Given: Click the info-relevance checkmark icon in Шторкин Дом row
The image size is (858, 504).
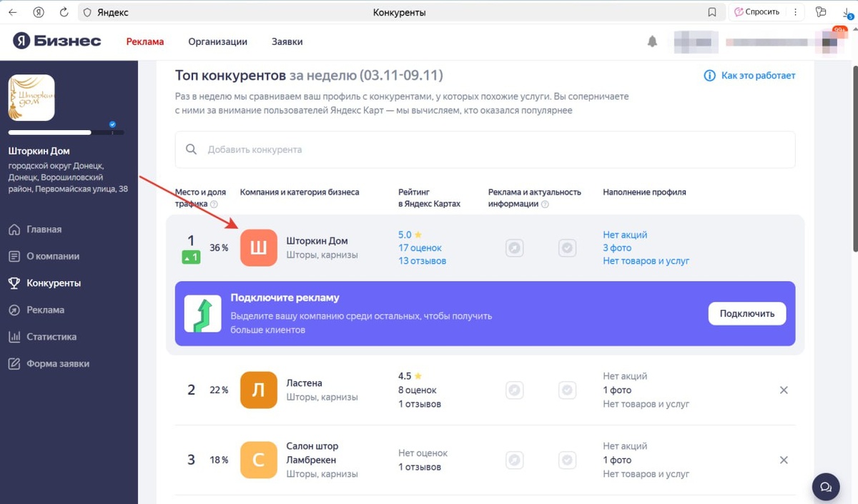Looking at the screenshot, I should tap(567, 248).
